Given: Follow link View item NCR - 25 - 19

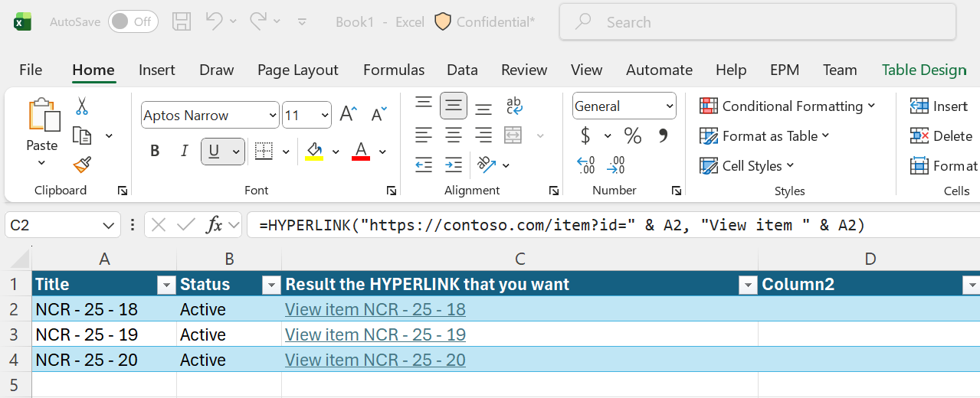Looking at the screenshot, I should pos(375,334).
